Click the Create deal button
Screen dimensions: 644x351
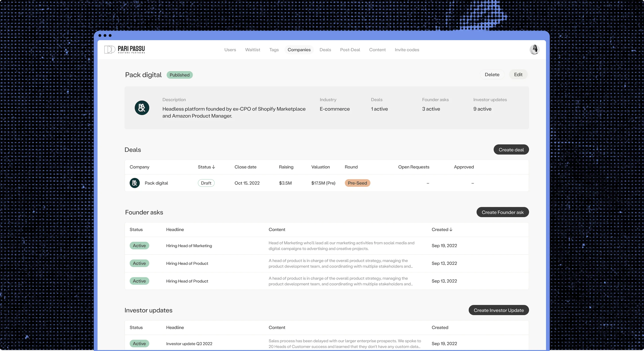[x=511, y=150]
